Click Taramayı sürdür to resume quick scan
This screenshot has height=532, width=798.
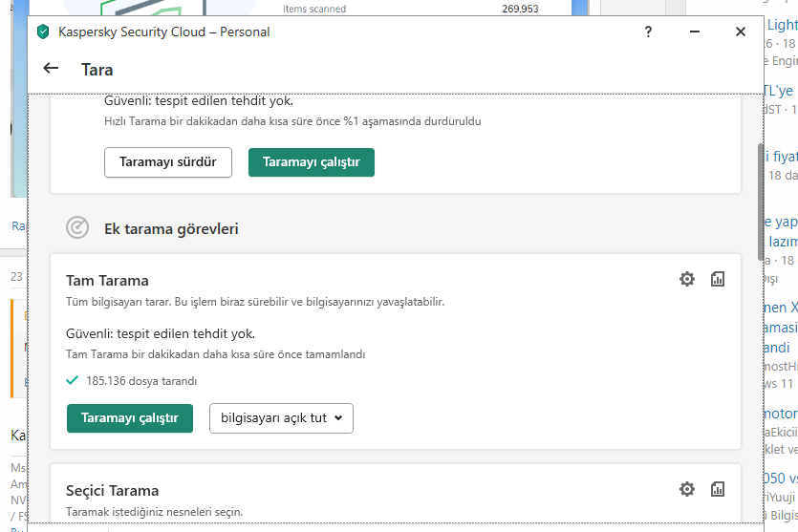click(168, 162)
